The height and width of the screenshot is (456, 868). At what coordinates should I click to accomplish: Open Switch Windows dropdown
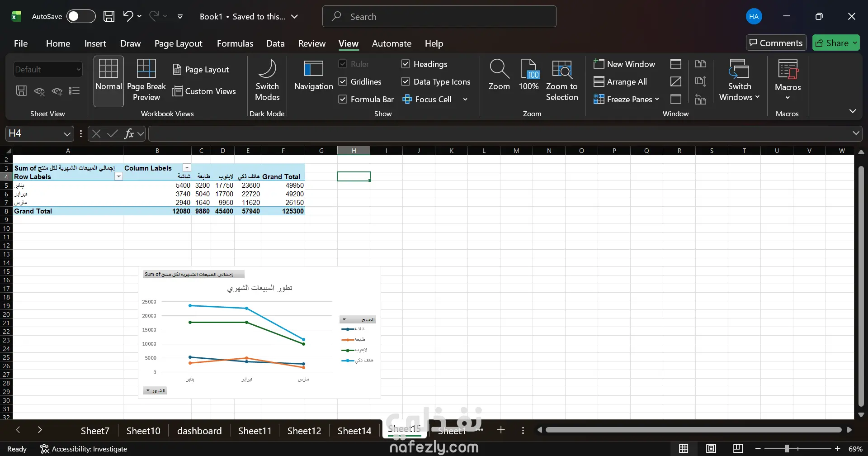(x=739, y=81)
